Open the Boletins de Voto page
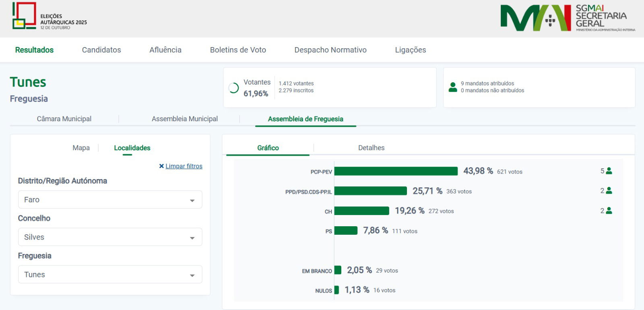 tap(238, 50)
